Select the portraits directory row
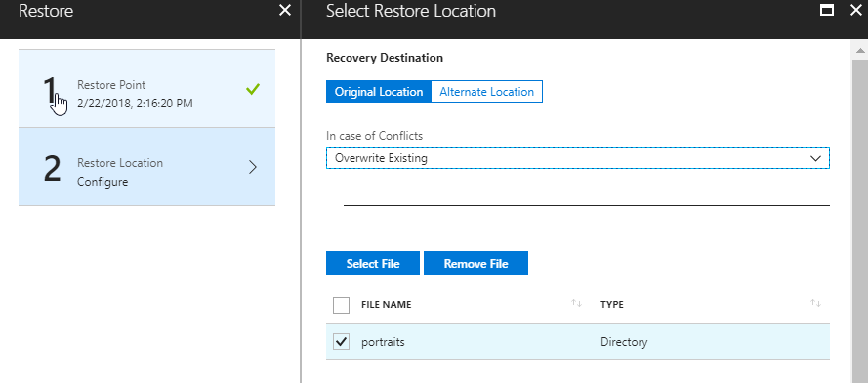The width and height of the screenshot is (868, 383). [x=578, y=342]
